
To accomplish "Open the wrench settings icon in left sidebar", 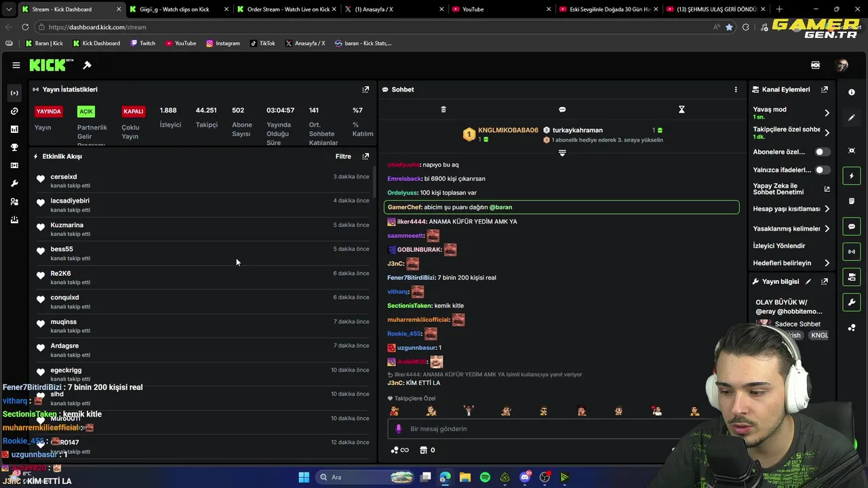I will [x=14, y=184].
